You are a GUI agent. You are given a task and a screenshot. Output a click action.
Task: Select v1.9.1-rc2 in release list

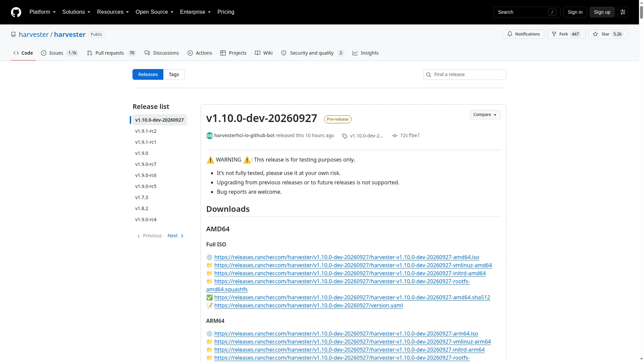click(160, 131)
